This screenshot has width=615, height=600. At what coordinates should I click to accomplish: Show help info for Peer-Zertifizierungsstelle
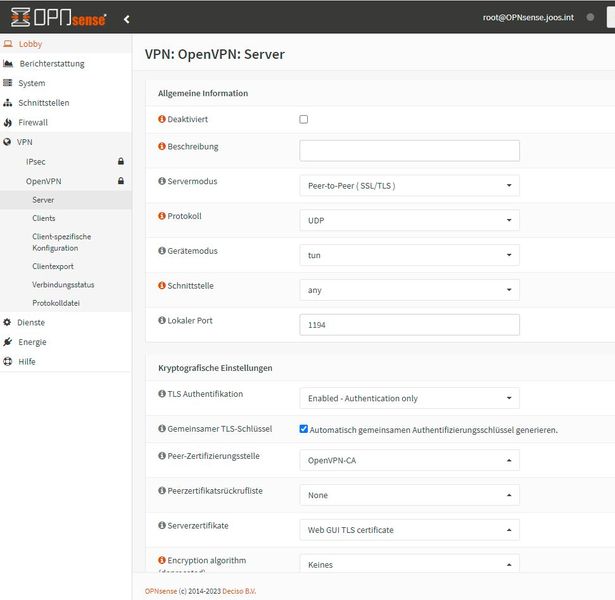pyautogui.click(x=162, y=456)
